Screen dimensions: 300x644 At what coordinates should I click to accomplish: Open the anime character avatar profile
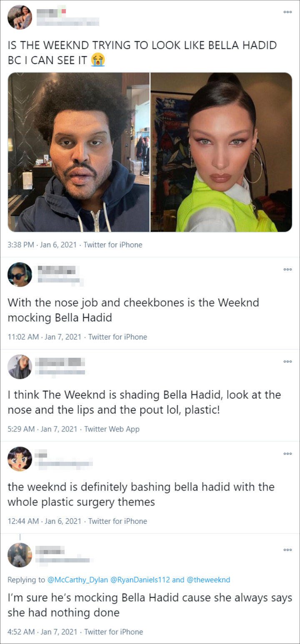20,459
